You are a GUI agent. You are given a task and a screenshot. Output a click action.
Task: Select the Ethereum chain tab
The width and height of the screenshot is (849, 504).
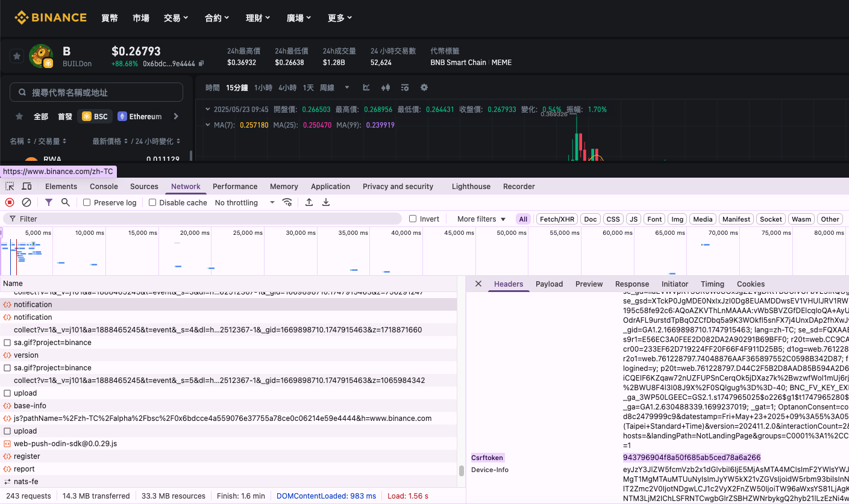140,116
